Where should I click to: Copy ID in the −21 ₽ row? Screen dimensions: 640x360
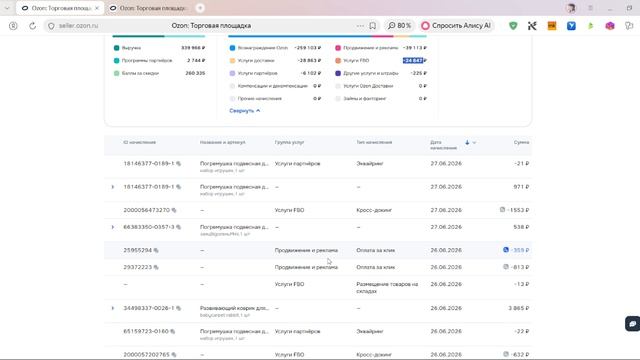[x=178, y=164]
